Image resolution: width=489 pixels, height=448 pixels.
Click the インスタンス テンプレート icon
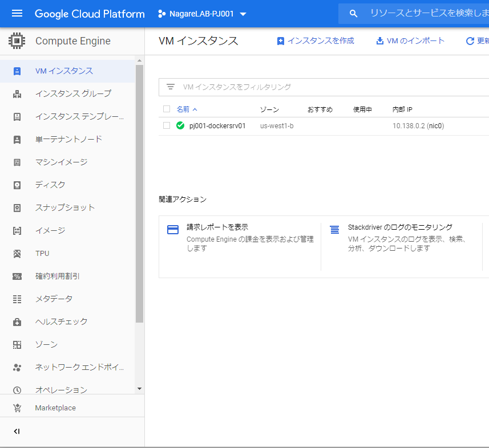coord(17,116)
